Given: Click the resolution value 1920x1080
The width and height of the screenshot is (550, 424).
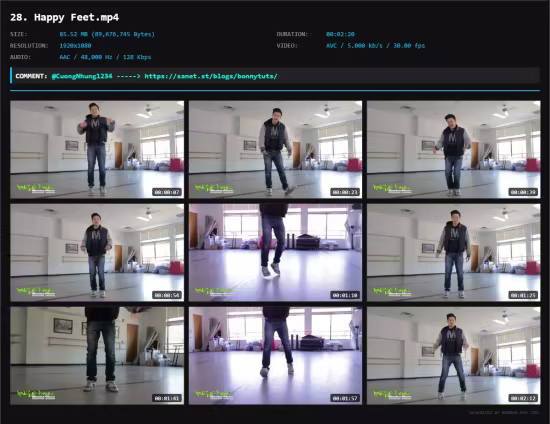Looking at the screenshot, I should 75,46.
